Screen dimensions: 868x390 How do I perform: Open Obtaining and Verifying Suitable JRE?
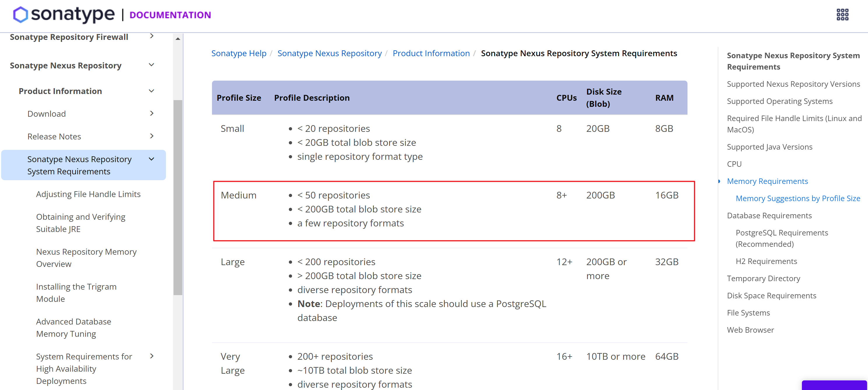(x=81, y=223)
